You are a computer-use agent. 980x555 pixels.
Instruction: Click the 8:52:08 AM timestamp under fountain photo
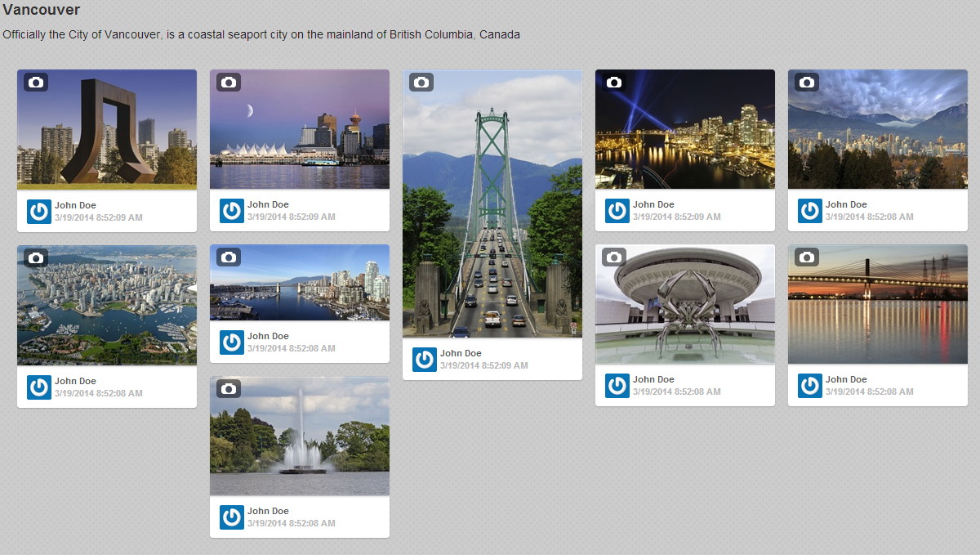click(292, 524)
